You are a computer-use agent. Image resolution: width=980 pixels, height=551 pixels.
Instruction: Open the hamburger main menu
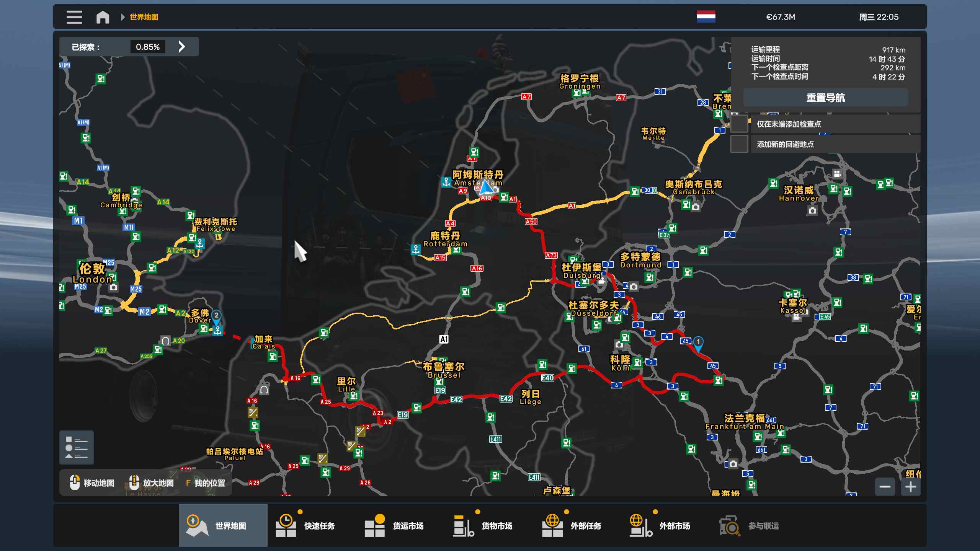[x=74, y=17]
